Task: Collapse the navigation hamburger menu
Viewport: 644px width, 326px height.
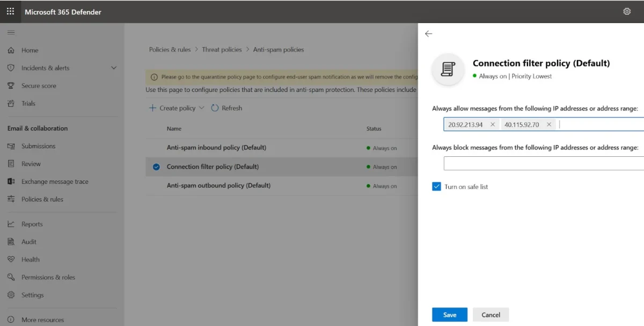Action: point(11,33)
